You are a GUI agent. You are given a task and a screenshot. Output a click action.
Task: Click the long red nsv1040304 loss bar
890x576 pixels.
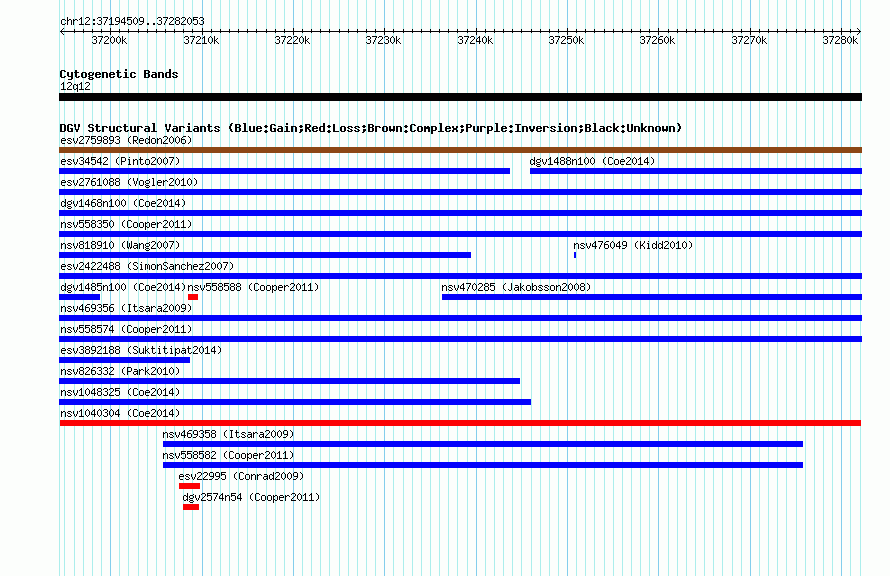pyautogui.click(x=460, y=423)
